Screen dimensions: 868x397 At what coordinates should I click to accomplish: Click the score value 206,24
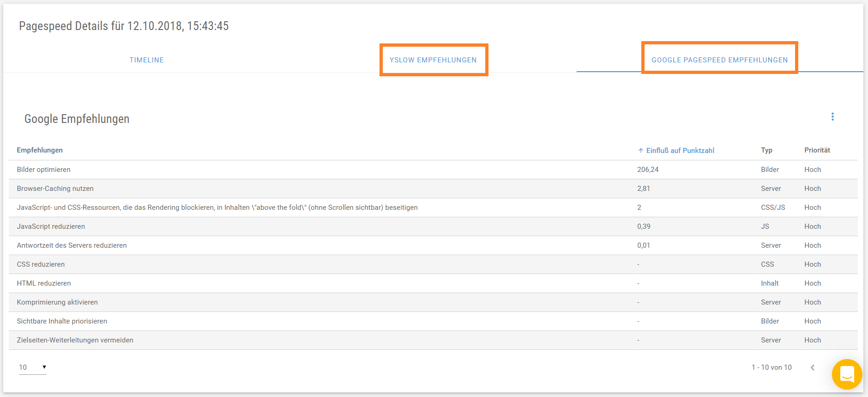pyautogui.click(x=648, y=170)
